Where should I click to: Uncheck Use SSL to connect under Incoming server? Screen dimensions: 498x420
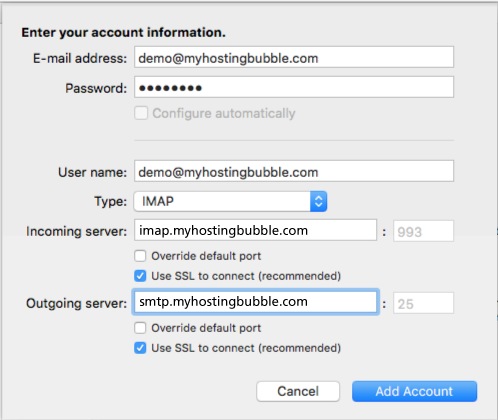point(140,276)
